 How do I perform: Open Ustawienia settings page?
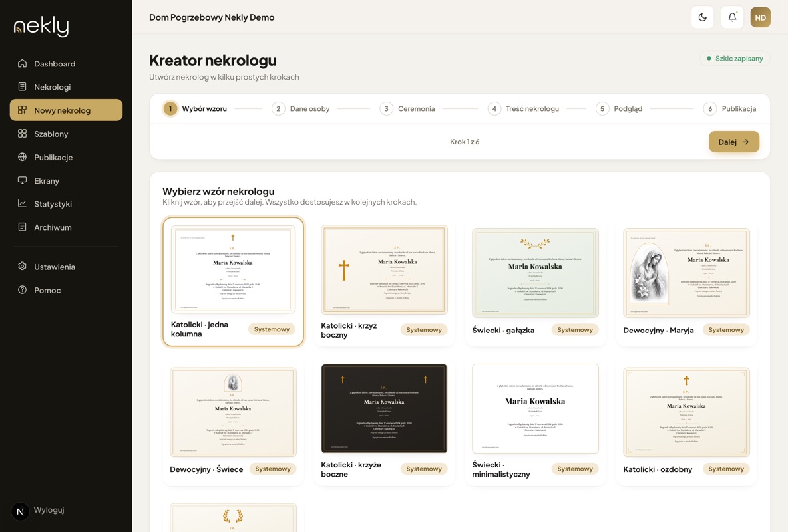[x=66, y=266]
